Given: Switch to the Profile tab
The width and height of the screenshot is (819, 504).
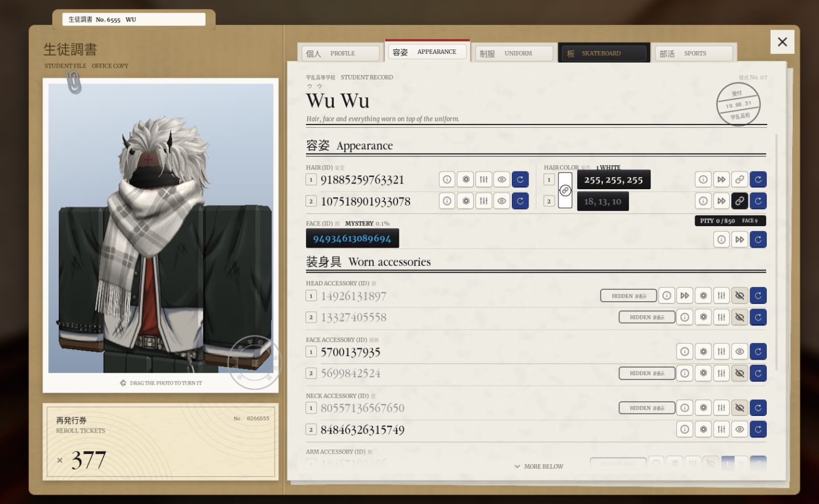Looking at the screenshot, I should coord(341,53).
